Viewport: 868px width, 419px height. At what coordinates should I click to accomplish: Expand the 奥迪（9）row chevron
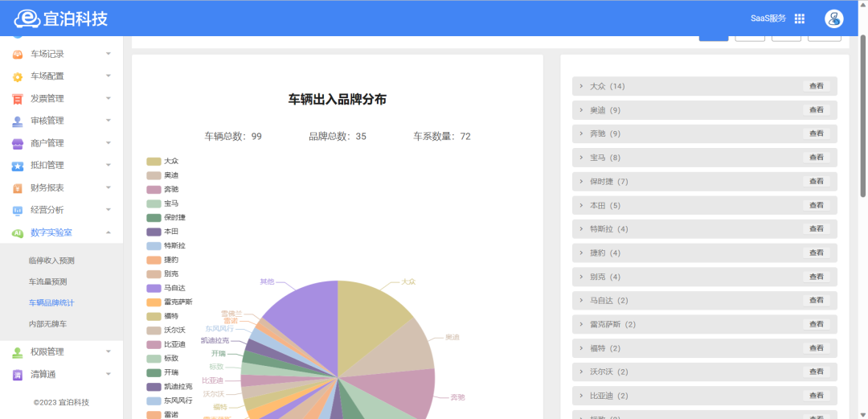(x=581, y=109)
